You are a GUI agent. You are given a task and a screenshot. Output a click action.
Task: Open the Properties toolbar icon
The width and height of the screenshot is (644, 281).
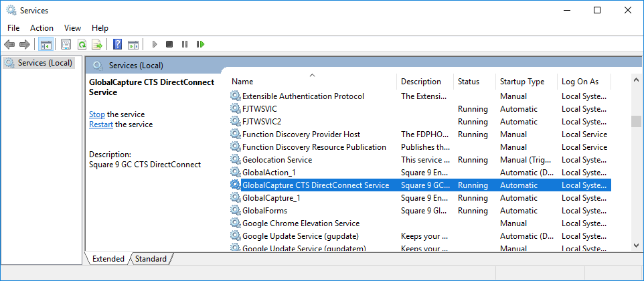point(66,44)
